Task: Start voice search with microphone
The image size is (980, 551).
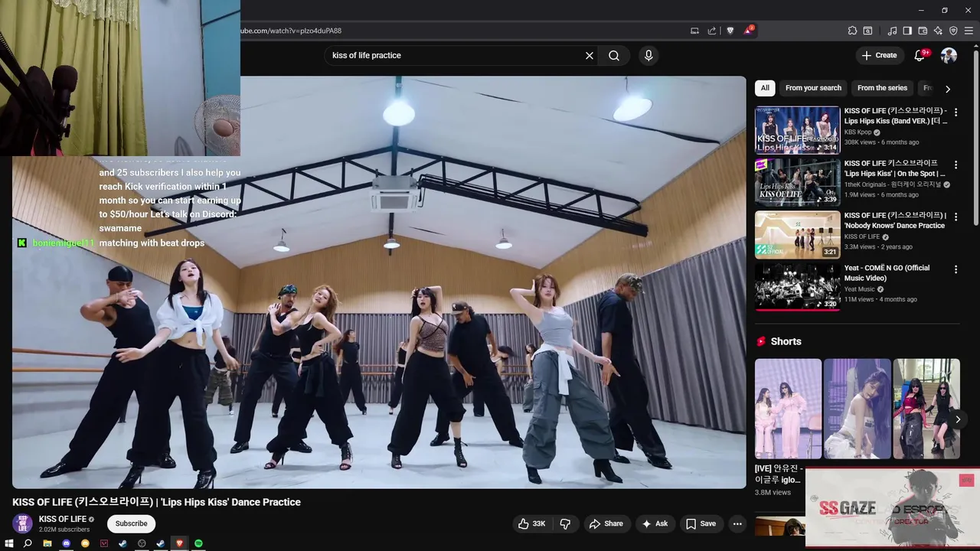Action: (x=648, y=55)
